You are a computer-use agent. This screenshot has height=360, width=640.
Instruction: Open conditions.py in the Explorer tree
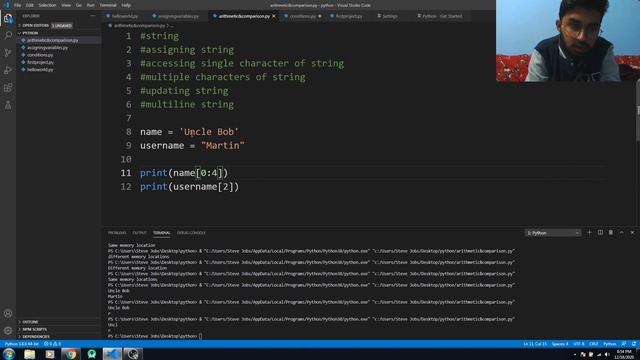40,55
